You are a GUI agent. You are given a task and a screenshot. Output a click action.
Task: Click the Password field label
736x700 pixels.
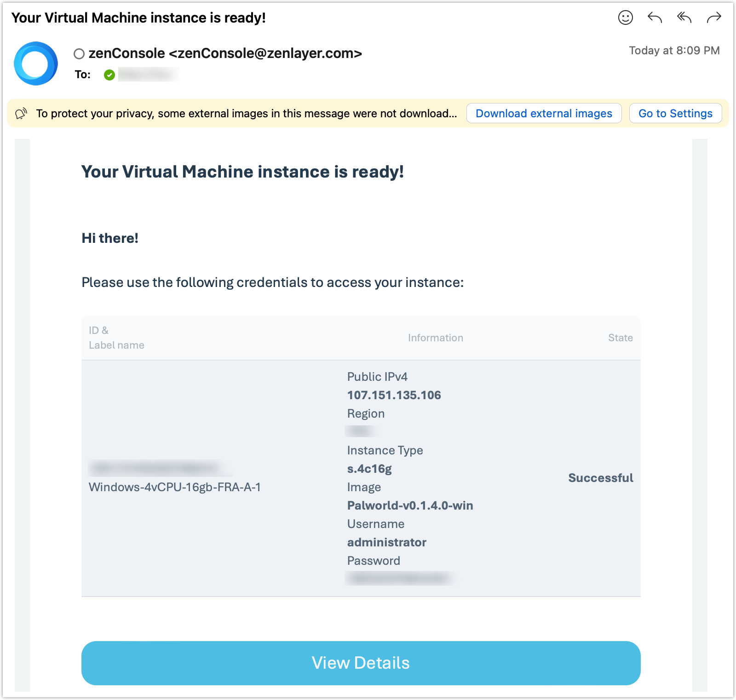[374, 561]
